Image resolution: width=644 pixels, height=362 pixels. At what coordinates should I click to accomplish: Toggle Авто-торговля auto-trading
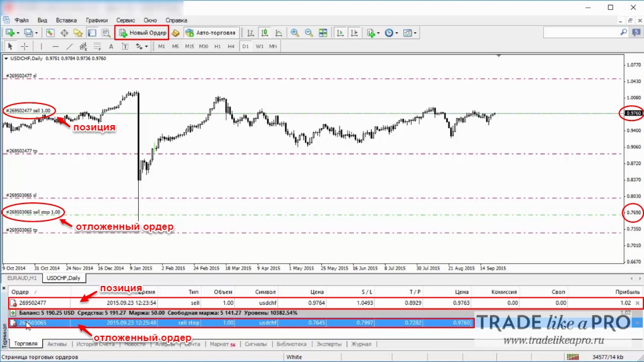tap(211, 33)
